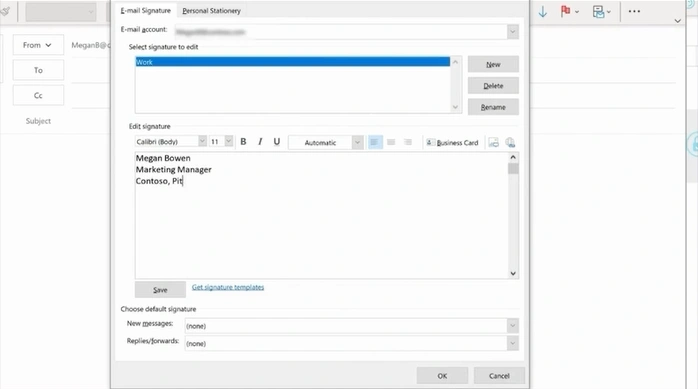
Task: Center the signature text
Action: [x=391, y=142]
